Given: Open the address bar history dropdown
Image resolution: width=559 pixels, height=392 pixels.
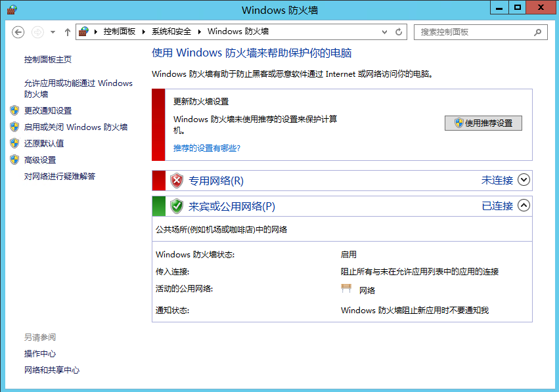Looking at the screenshot, I should 385,32.
